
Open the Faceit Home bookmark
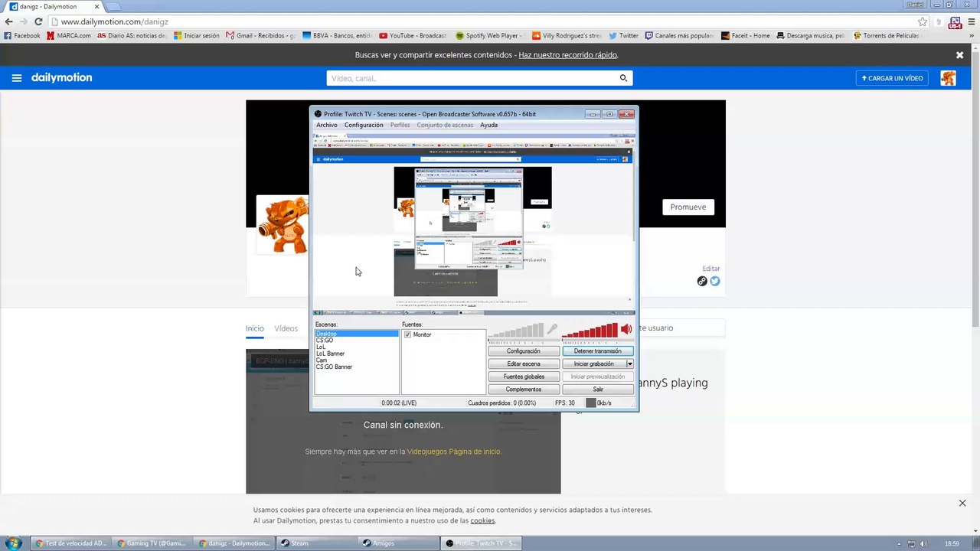746,35
